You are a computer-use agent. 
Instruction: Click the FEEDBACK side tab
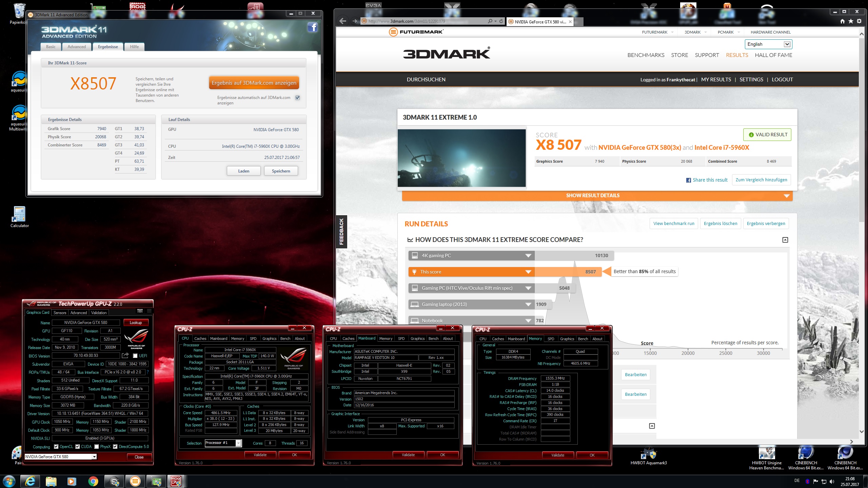pyautogui.click(x=341, y=232)
